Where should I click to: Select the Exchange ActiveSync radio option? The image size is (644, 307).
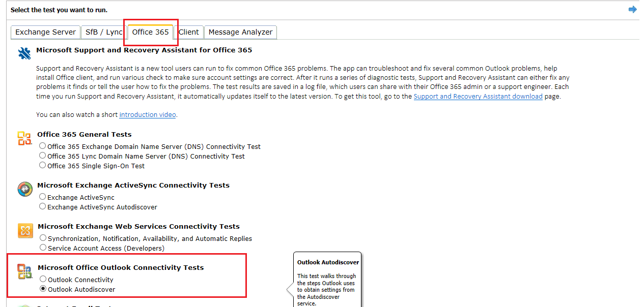click(x=43, y=197)
